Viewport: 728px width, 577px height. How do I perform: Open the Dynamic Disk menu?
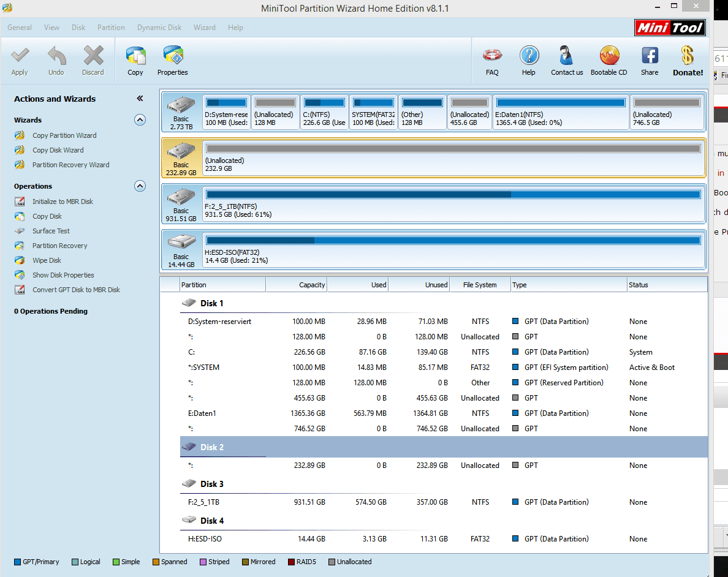(x=159, y=28)
